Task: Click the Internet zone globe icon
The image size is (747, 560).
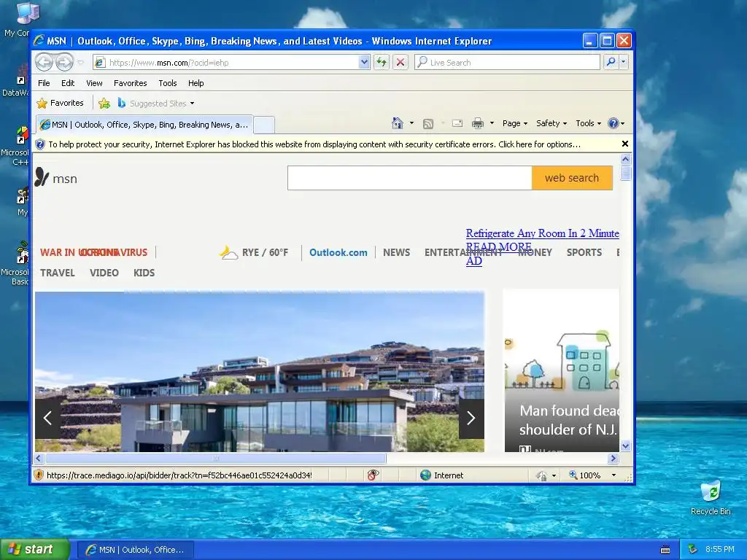Action: [x=425, y=475]
